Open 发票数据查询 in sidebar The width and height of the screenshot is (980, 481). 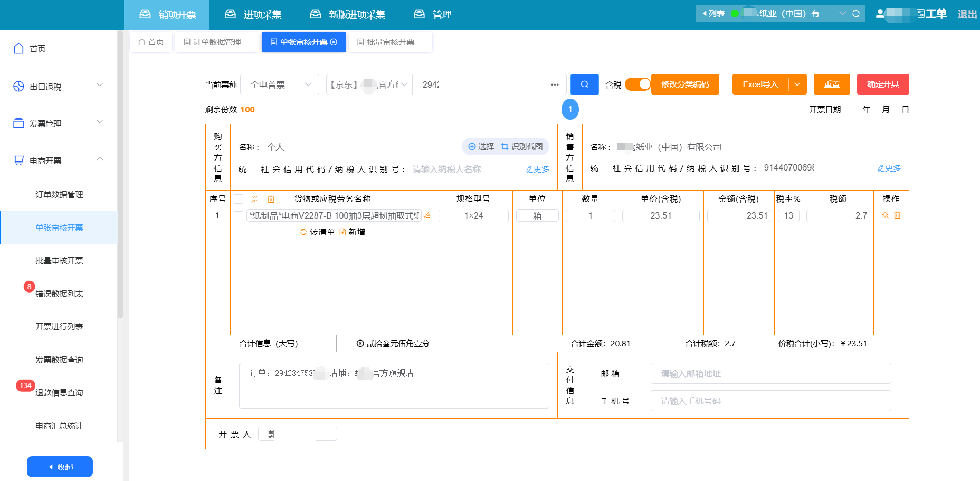(x=59, y=360)
